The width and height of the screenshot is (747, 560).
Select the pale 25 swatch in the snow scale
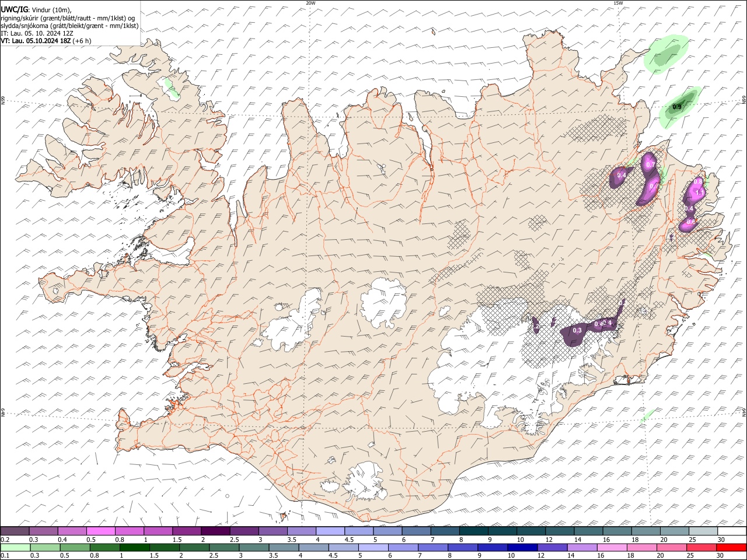coord(703,531)
